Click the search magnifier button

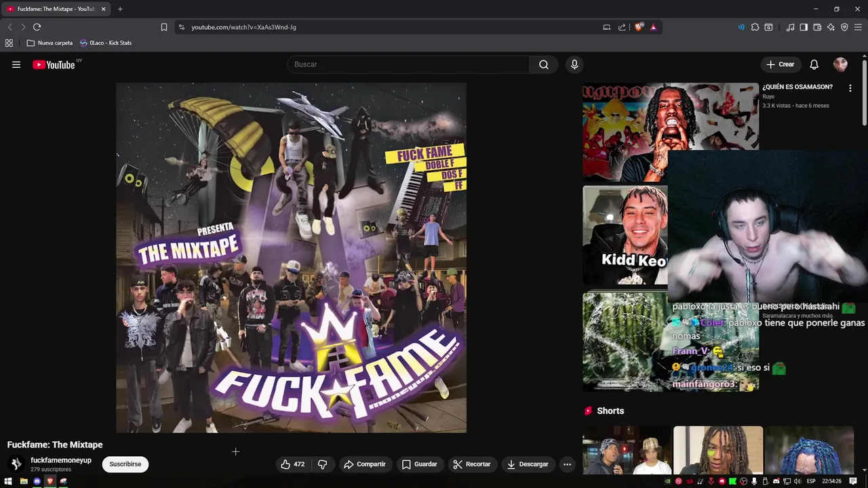click(x=544, y=64)
